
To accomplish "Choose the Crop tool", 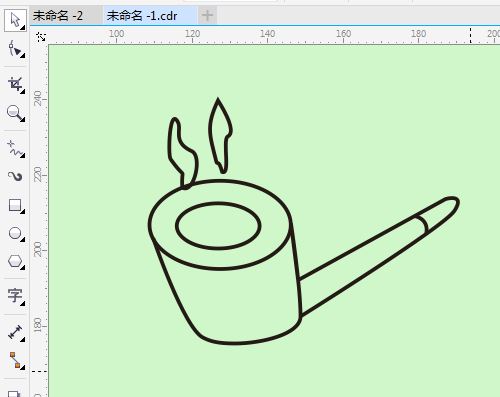I will pos(16,84).
